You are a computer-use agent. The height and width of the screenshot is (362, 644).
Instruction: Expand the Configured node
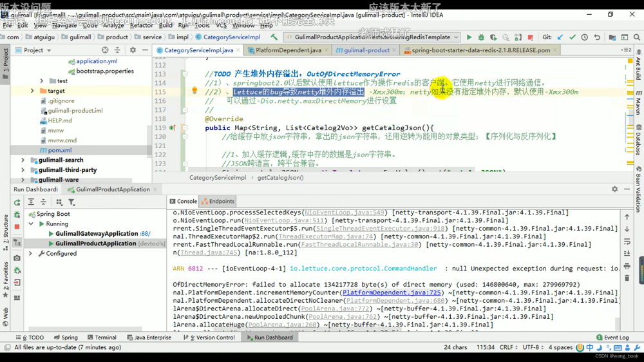coord(31,254)
